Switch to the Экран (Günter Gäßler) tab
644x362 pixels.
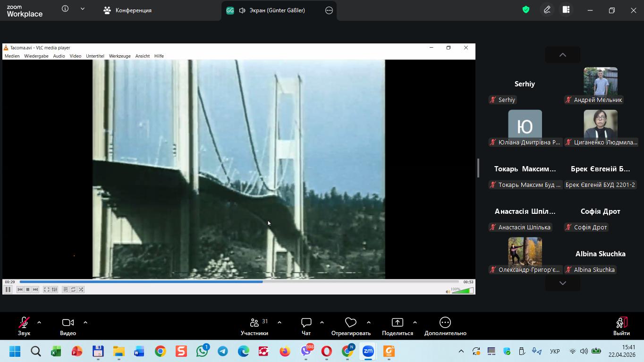click(x=271, y=10)
